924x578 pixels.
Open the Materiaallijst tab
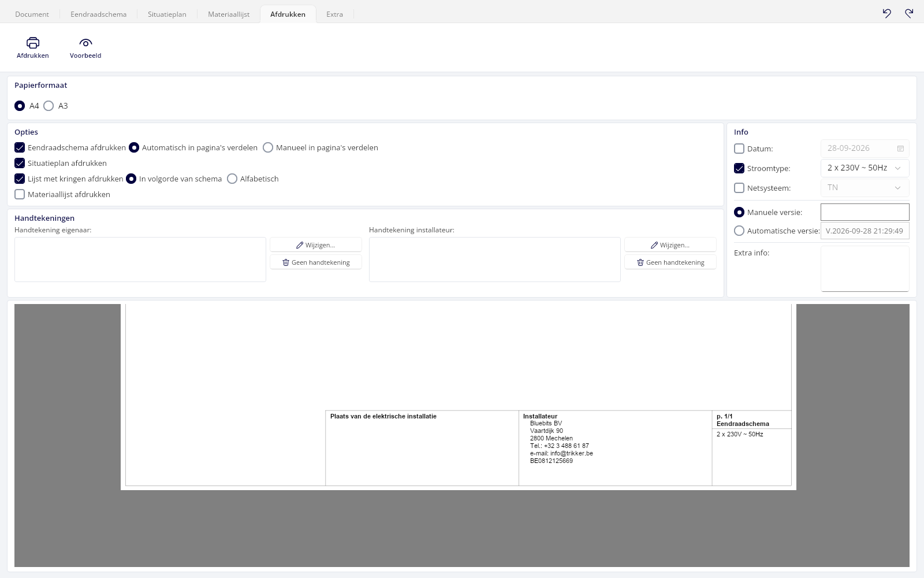point(229,14)
